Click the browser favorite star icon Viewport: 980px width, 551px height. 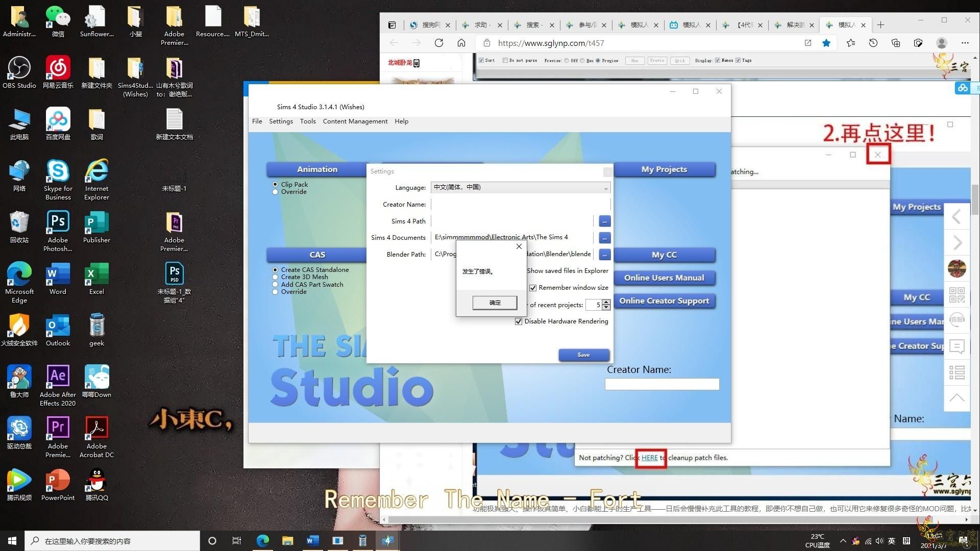[x=826, y=43]
